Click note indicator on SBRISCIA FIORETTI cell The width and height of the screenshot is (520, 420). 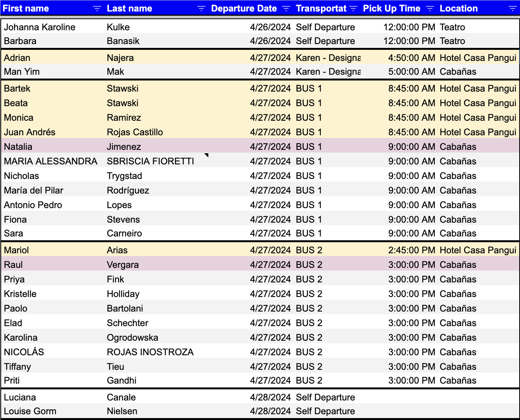pyautogui.click(x=206, y=155)
